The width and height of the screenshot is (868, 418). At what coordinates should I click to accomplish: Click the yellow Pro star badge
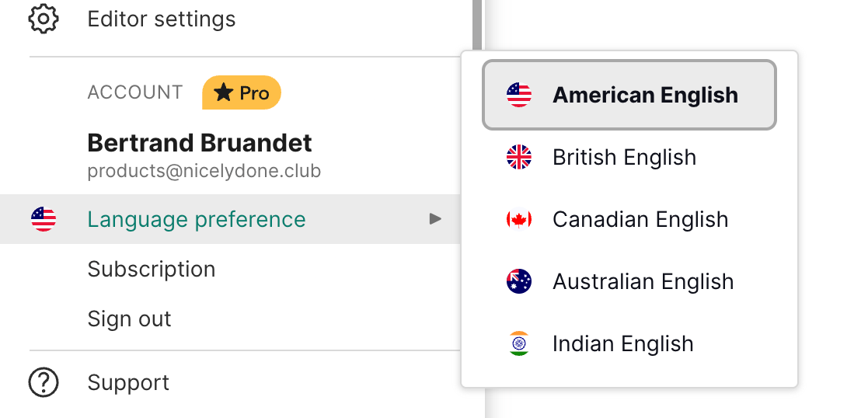click(x=241, y=93)
